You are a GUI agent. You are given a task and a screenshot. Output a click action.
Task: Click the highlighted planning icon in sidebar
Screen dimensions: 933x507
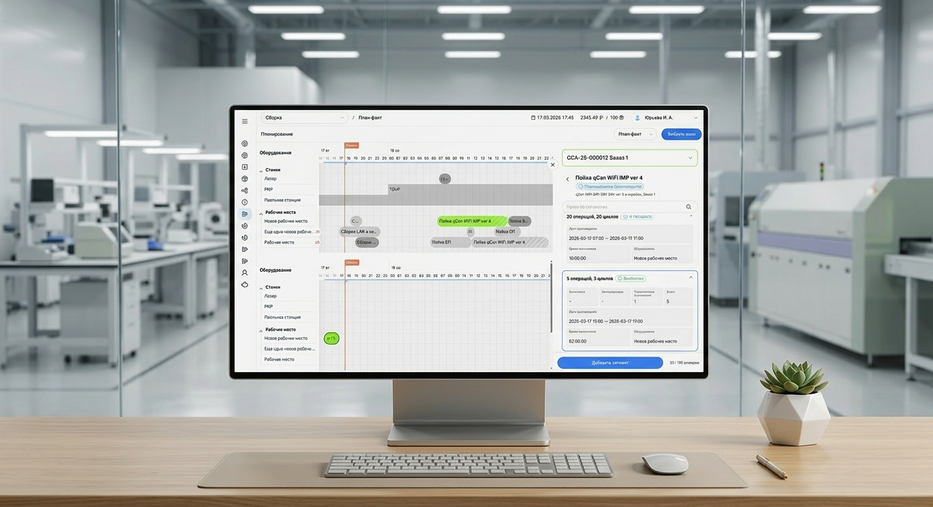click(244, 214)
